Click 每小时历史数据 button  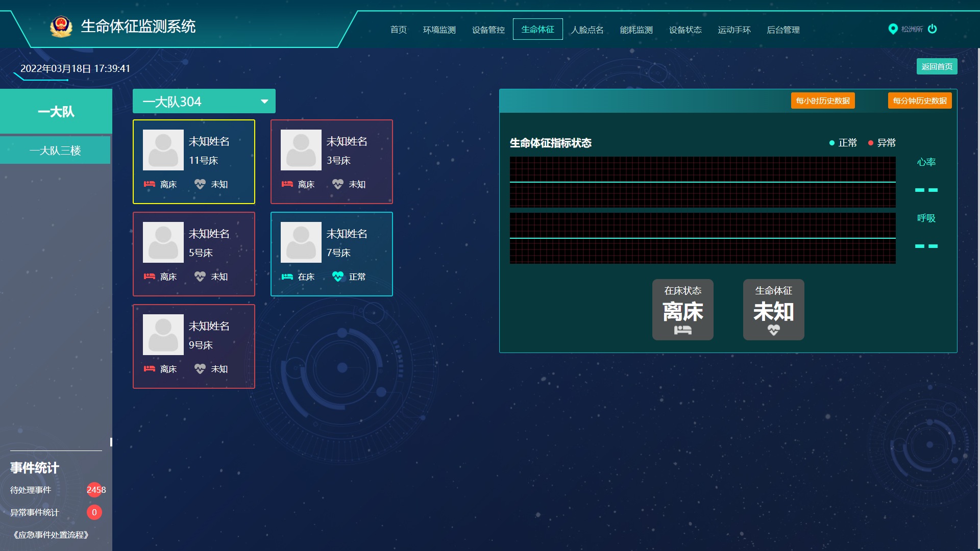pos(823,101)
